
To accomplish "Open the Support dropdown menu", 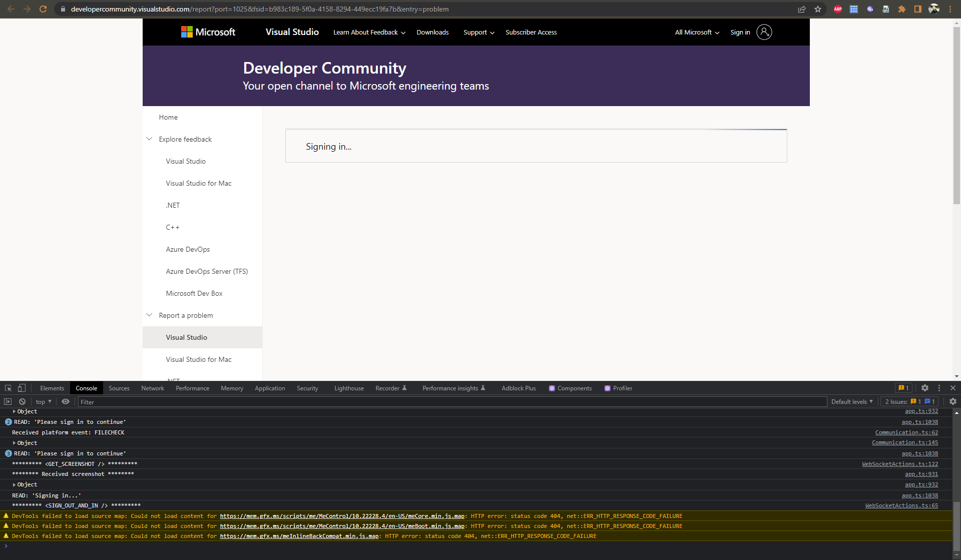I will point(479,32).
